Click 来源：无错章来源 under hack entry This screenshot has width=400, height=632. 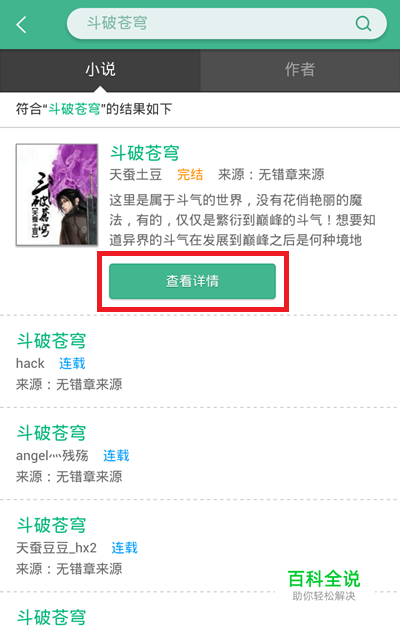point(69,385)
